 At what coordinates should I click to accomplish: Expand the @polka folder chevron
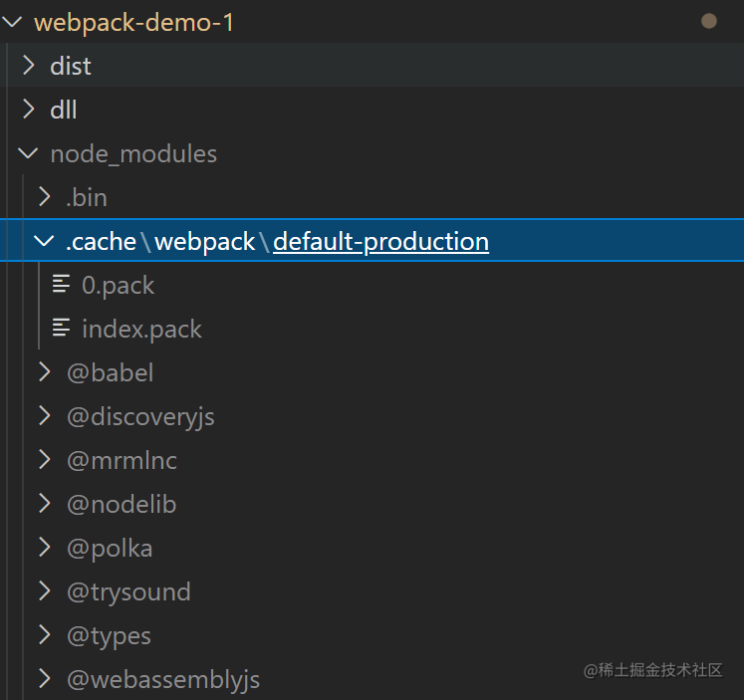click(45, 548)
